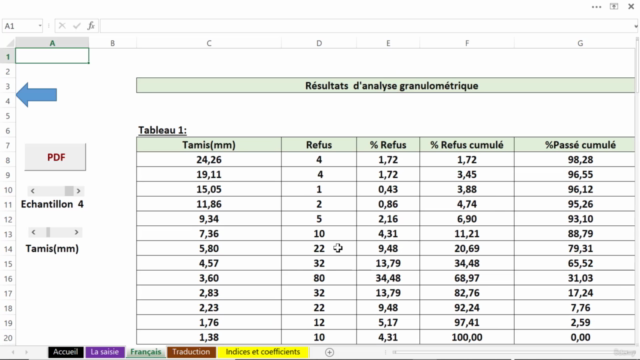
Task: Select column E header
Action: 388,43
